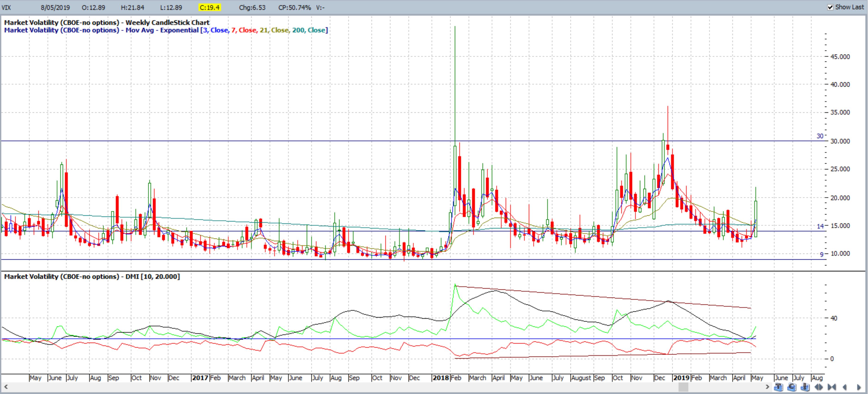
Task: Click the 40 label on DMI axis
Action: (834, 318)
